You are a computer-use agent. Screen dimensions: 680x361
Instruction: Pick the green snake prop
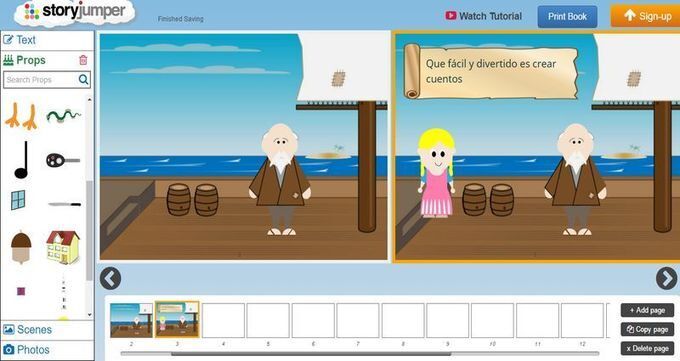[x=64, y=116]
